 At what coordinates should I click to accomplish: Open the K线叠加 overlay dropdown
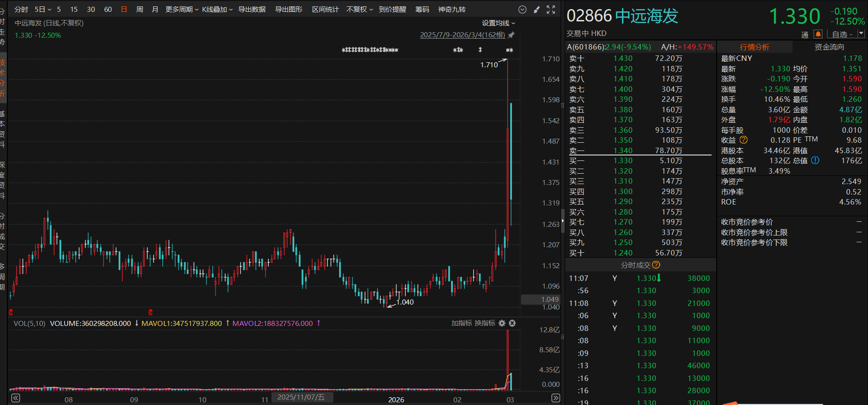coord(217,10)
